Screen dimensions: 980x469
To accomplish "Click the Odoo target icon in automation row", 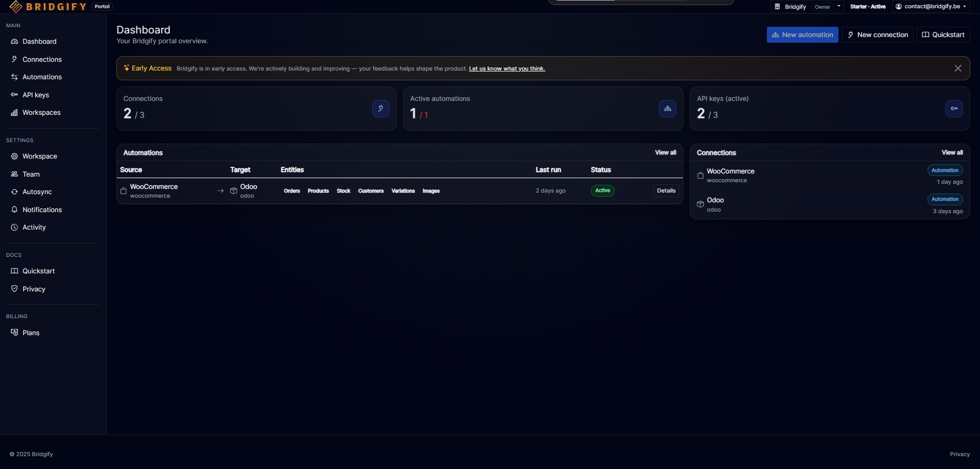I will [x=233, y=191].
